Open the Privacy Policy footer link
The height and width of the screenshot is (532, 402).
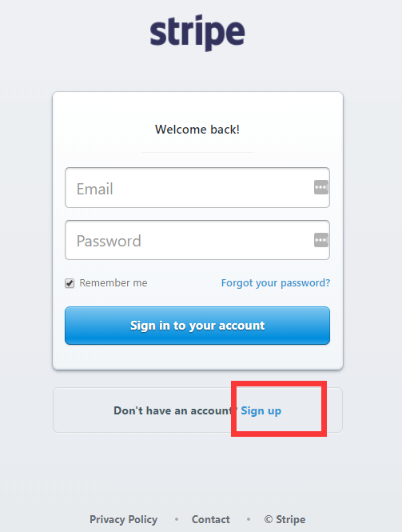(x=123, y=519)
